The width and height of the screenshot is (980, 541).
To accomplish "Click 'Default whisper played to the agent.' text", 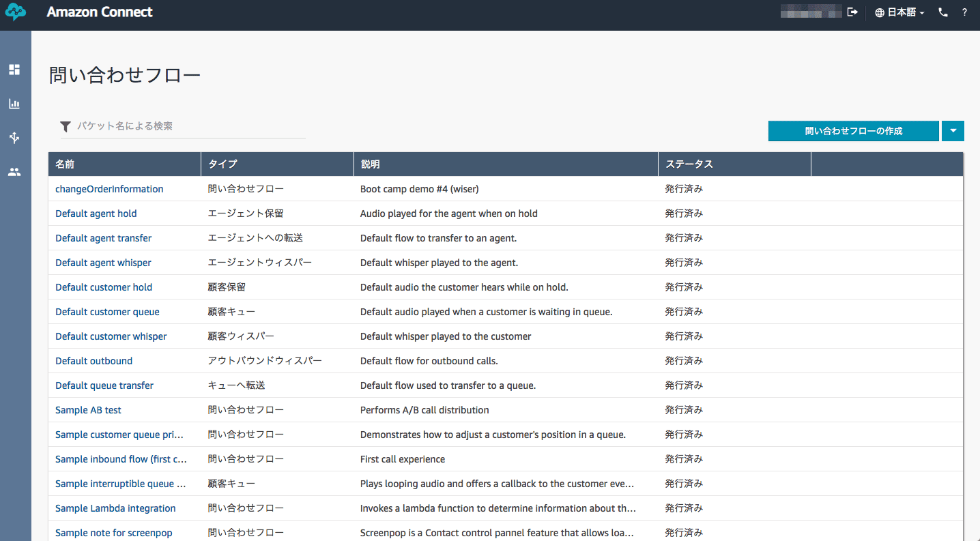I will (439, 263).
